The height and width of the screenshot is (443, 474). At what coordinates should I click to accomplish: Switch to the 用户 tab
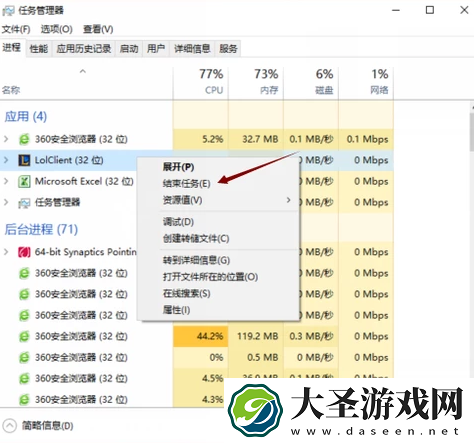[x=156, y=49]
